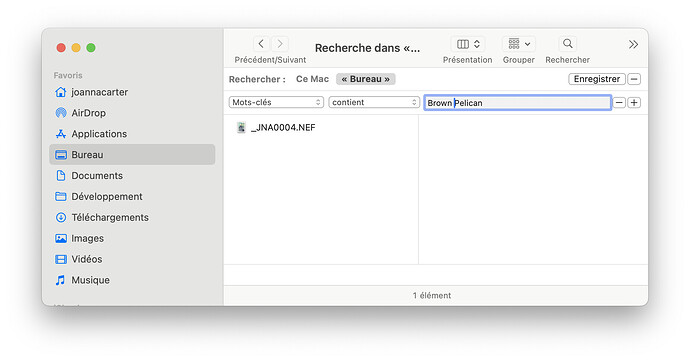Click the Brown Pelican search field
Image resolution: width=690 pixels, height=360 pixels.
(x=518, y=103)
